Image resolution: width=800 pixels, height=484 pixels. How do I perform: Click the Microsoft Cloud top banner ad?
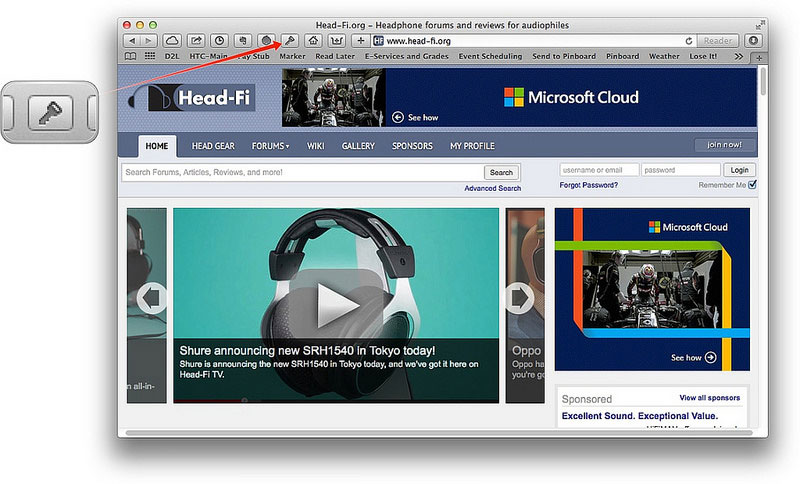(x=519, y=97)
